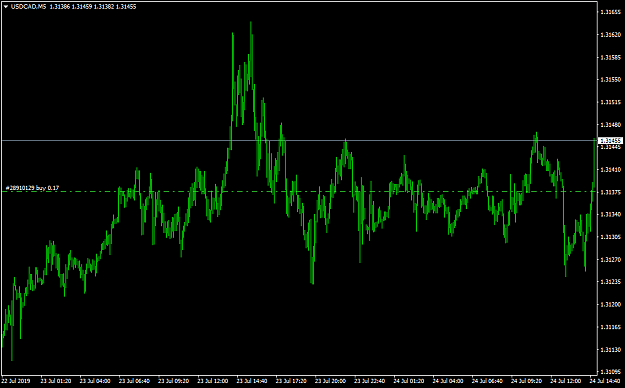Click the 1.31550 price scale label
625x388 pixels.
pos(610,80)
